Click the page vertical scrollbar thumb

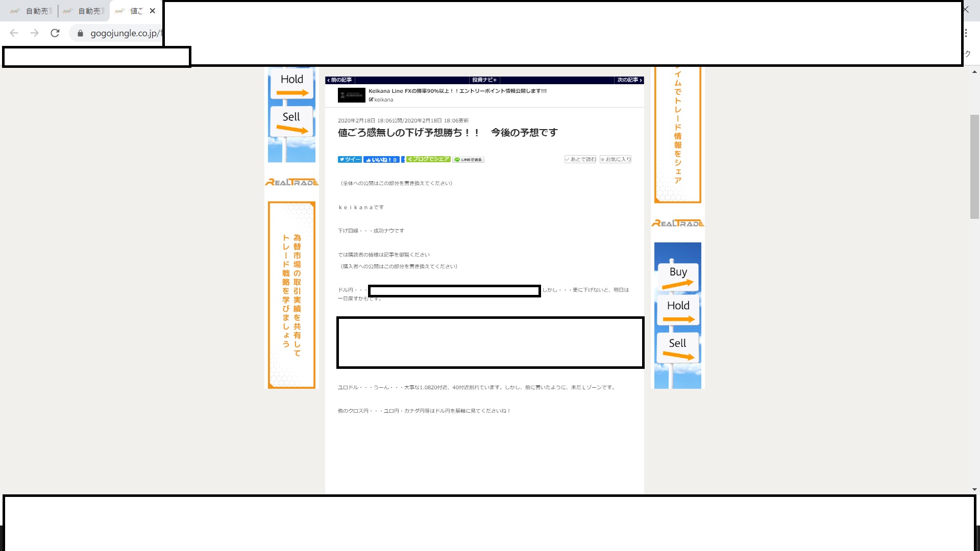click(x=974, y=166)
